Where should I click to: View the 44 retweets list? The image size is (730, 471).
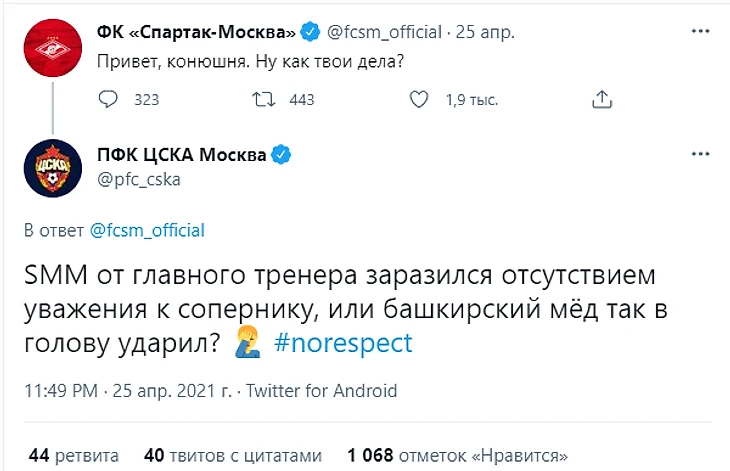click(73, 454)
